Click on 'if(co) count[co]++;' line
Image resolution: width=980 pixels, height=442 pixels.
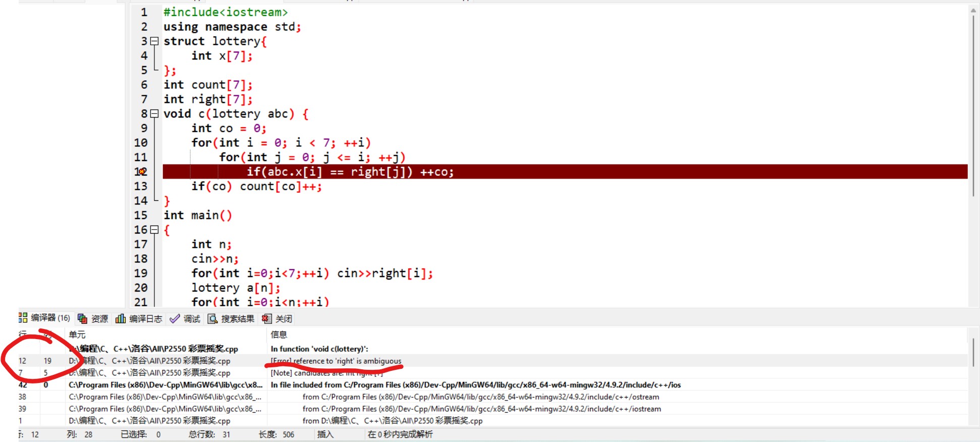[x=256, y=187]
